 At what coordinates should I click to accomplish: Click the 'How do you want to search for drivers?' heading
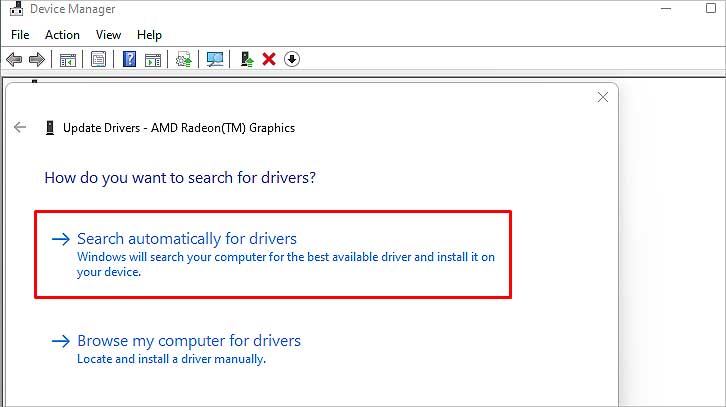point(180,178)
